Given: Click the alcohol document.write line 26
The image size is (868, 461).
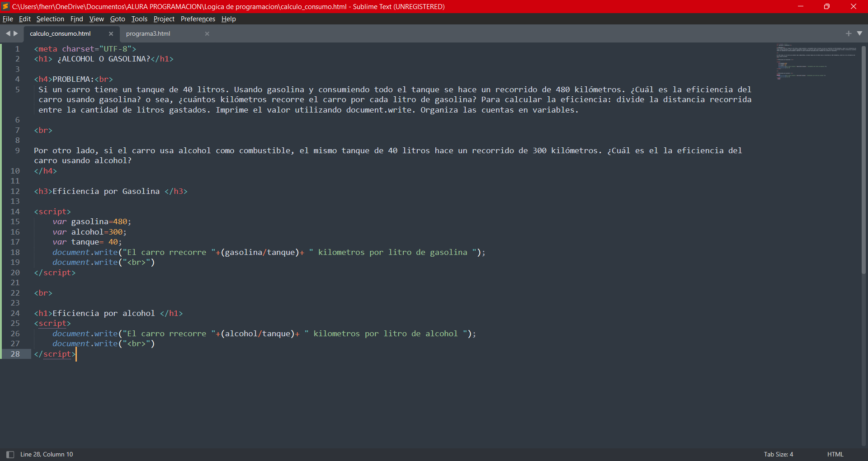Looking at the screenshot, I should click(x=264, y=334).
